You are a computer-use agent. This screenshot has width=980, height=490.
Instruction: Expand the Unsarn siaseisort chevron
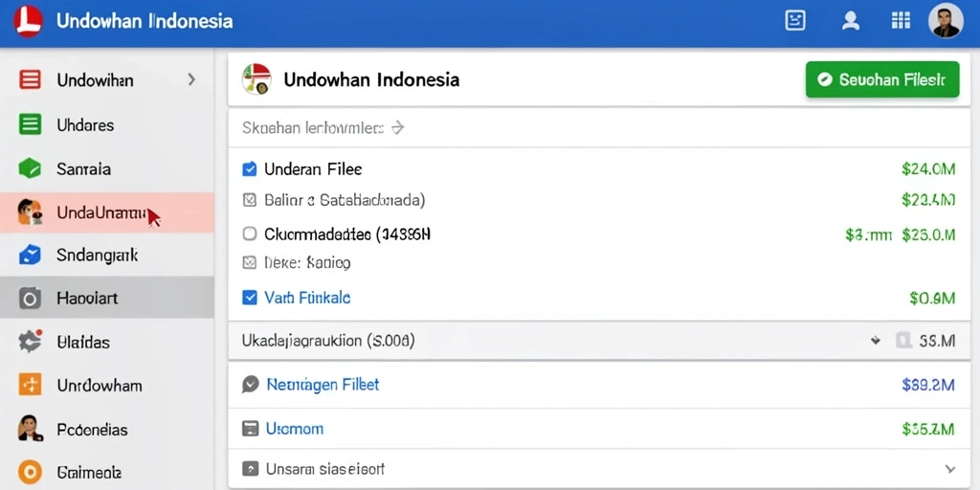pyautogui.click(x=950, y=469)
